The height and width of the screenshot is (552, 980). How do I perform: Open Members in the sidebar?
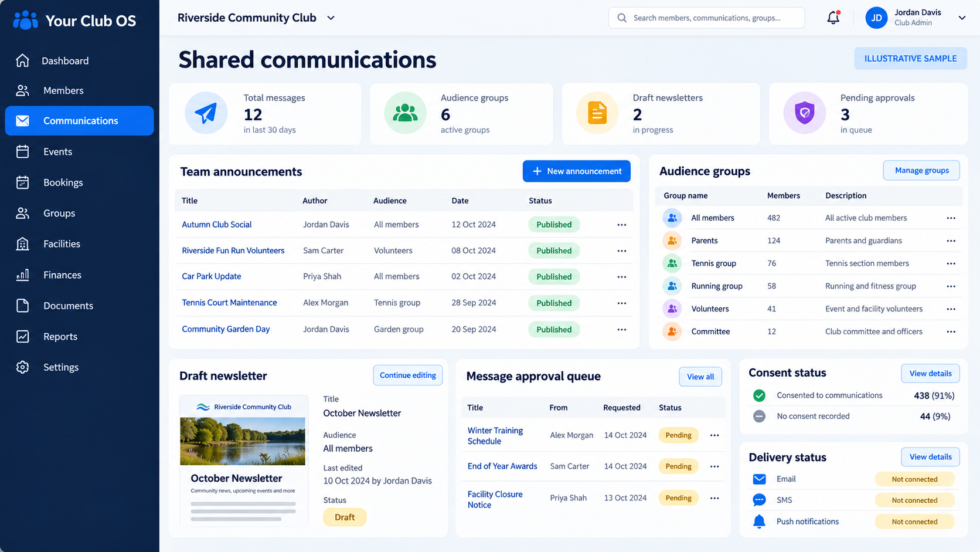[x=80, y=90]
